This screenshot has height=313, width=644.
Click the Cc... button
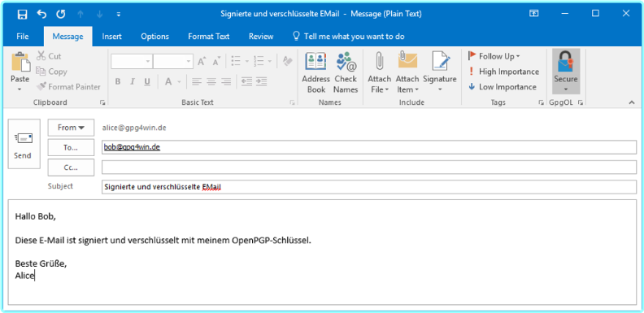click(71, 167)
